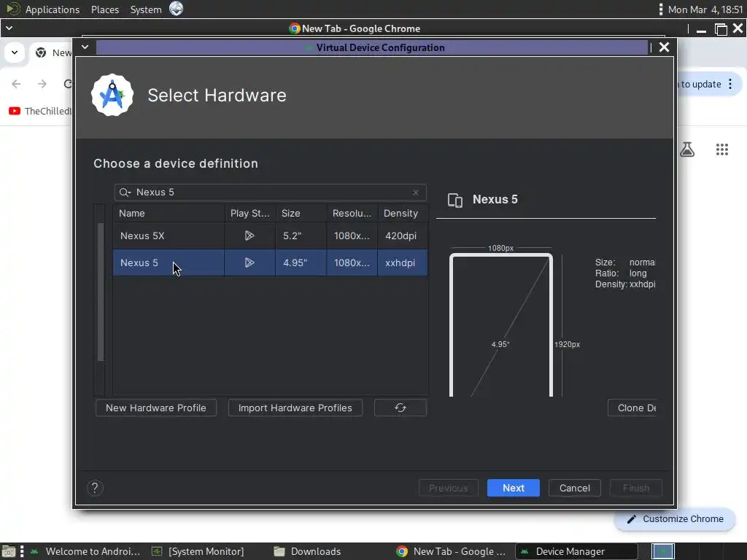Screen dimensions: 747x560
Task: Click the top panel vertical dots handle
Action: pyautogui.click(x=660, y=9)
